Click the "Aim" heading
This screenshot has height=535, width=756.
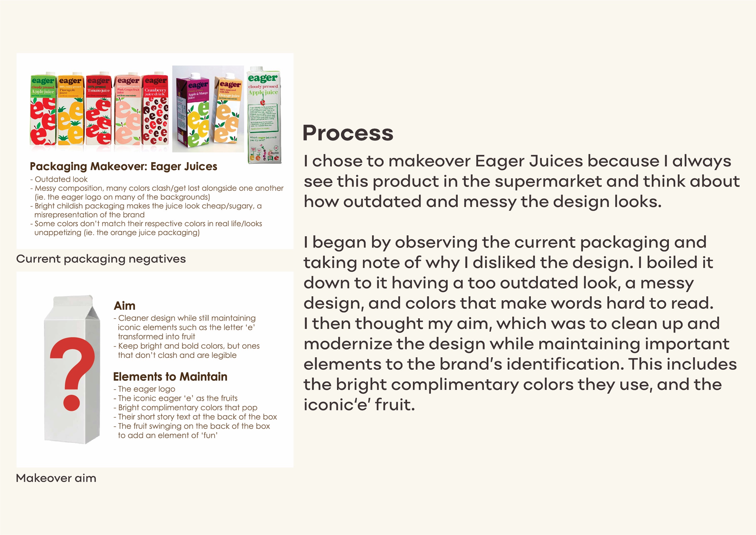tap(124, 306)
